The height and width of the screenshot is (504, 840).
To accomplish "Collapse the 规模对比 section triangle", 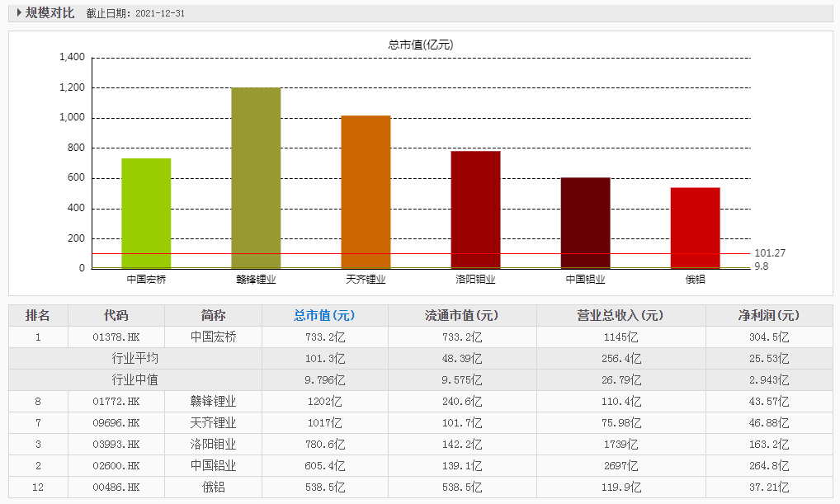I will coord(19,13).
